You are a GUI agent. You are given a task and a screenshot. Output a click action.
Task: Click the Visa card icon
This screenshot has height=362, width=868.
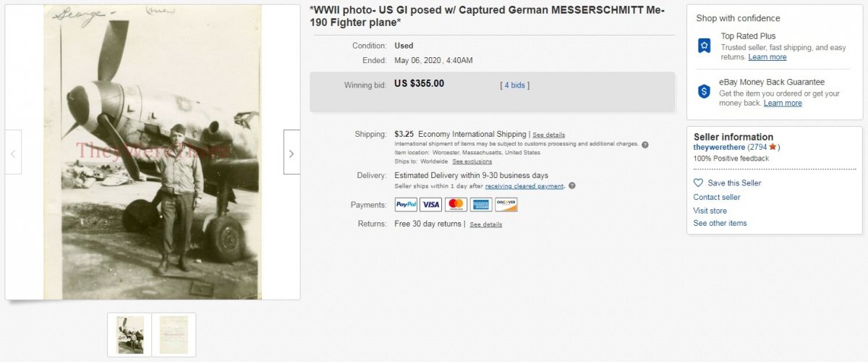431,205
